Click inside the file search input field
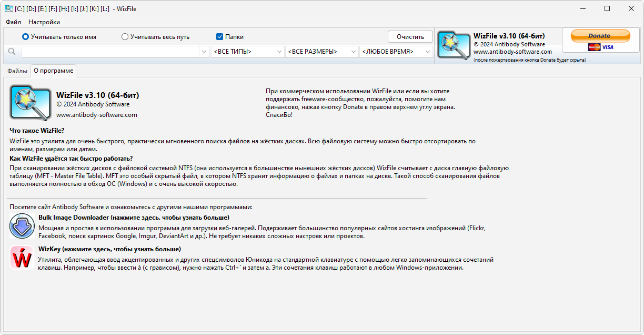This screenshot has width=644, height=335. [110, 52]
